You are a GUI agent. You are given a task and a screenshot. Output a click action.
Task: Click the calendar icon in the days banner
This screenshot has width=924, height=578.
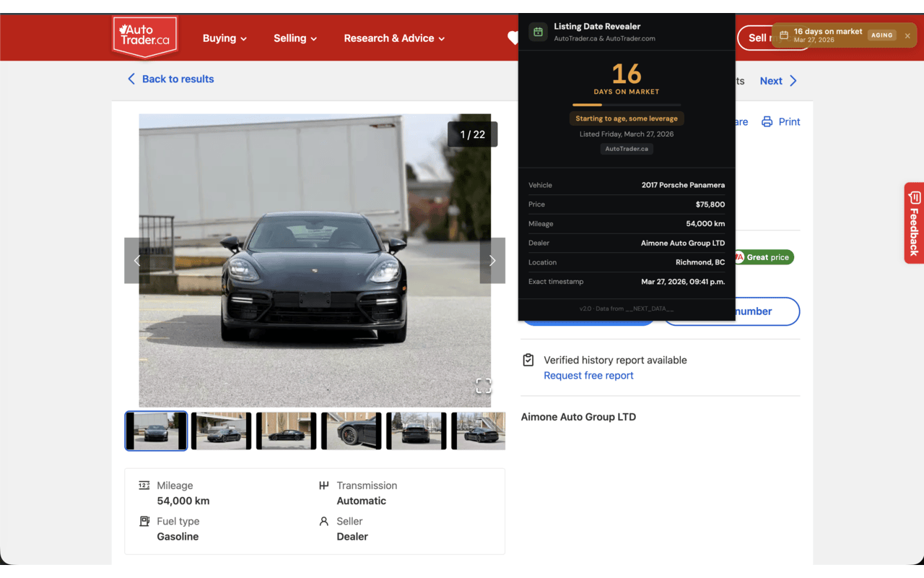click(x=784, y=35)
